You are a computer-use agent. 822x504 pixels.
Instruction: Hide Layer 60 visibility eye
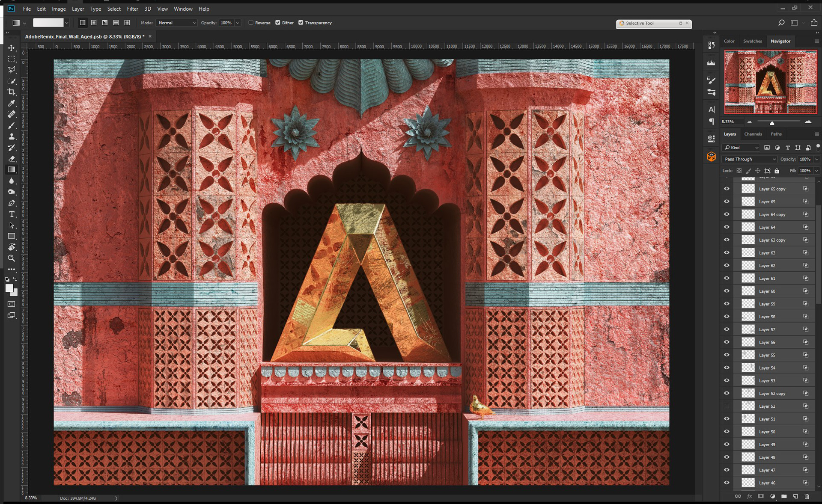(x=727, y=291)
